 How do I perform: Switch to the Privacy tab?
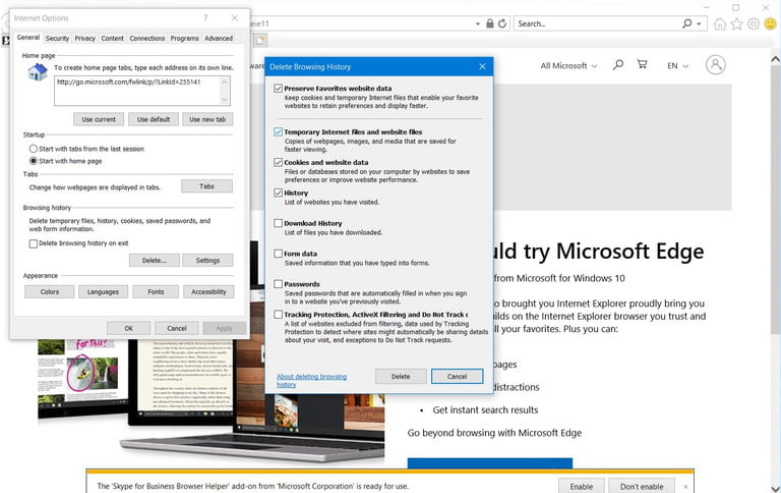pyautogui.click(x=85, y=38)
